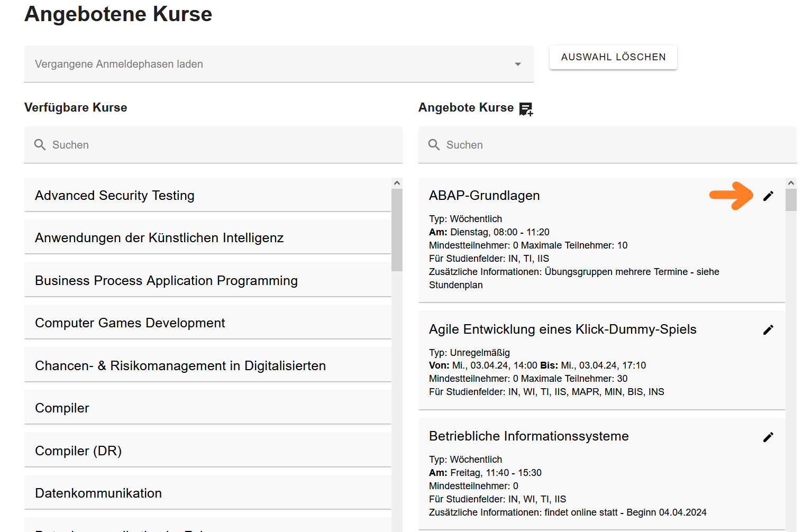The image size is (812, 532).
Task: Click AUSWAHL LÖSCHEN
Action: (613, 57)
